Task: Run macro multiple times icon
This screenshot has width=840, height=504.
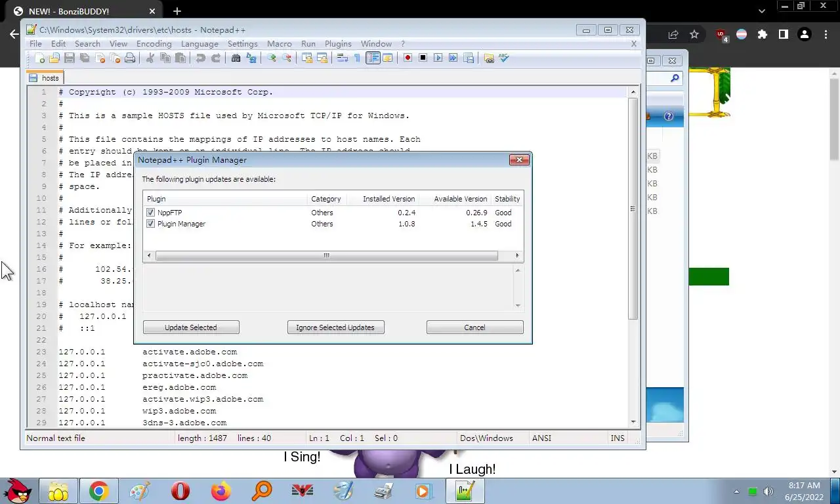Action: 453,58
